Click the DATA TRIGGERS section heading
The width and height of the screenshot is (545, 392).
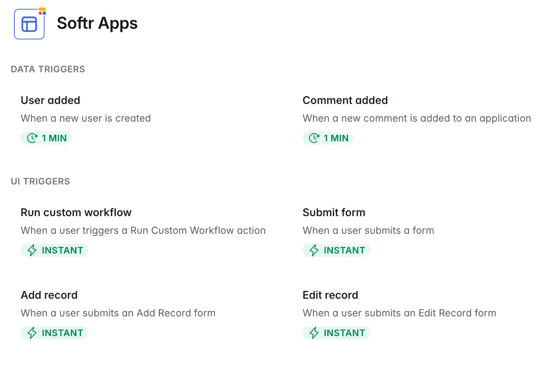(x=48, y=69)
